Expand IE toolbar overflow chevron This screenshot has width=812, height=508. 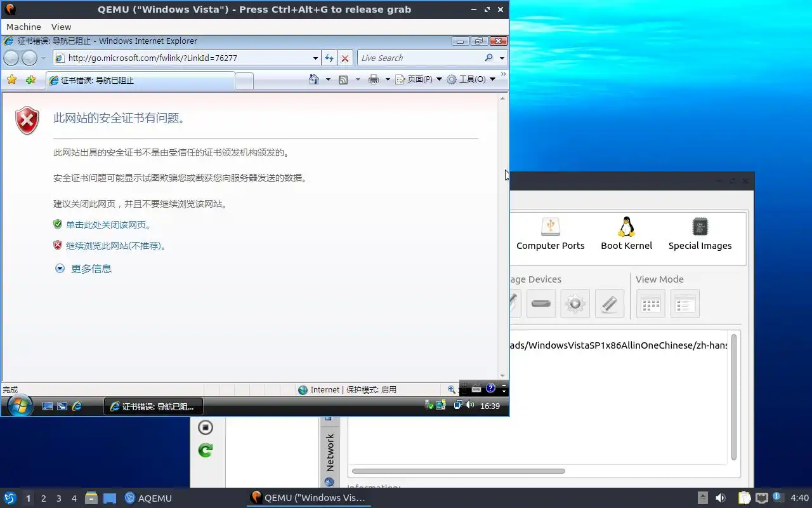(504, 75)
